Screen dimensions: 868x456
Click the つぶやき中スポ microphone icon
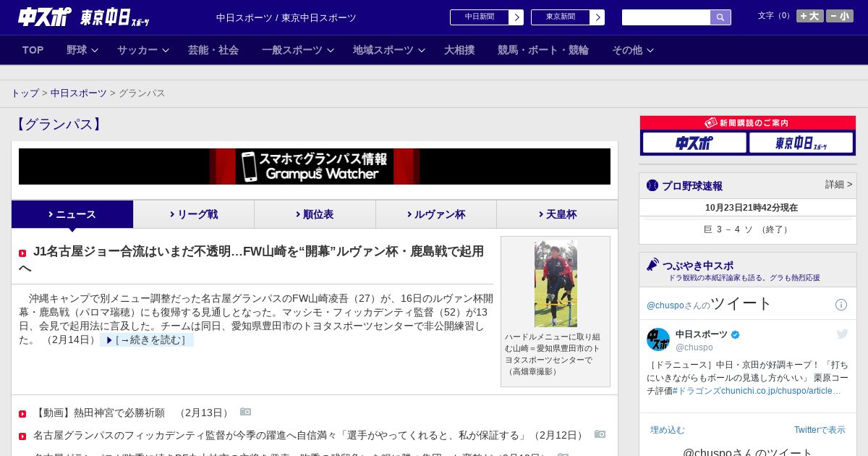point(652,265)
